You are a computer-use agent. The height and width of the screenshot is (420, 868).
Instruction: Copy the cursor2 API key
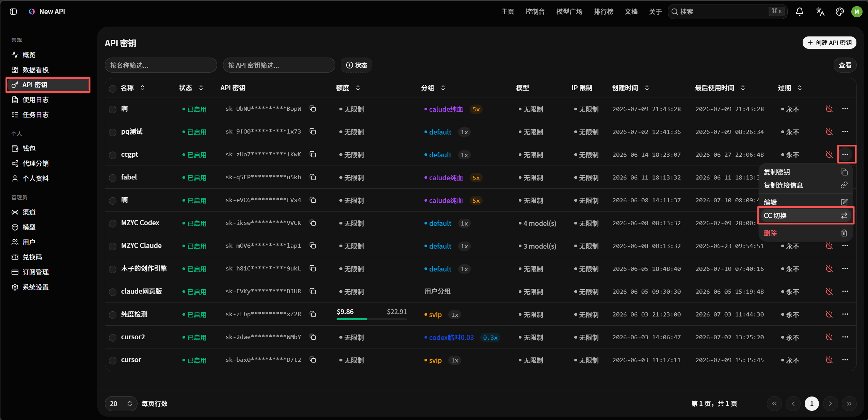tap(313, 337)
